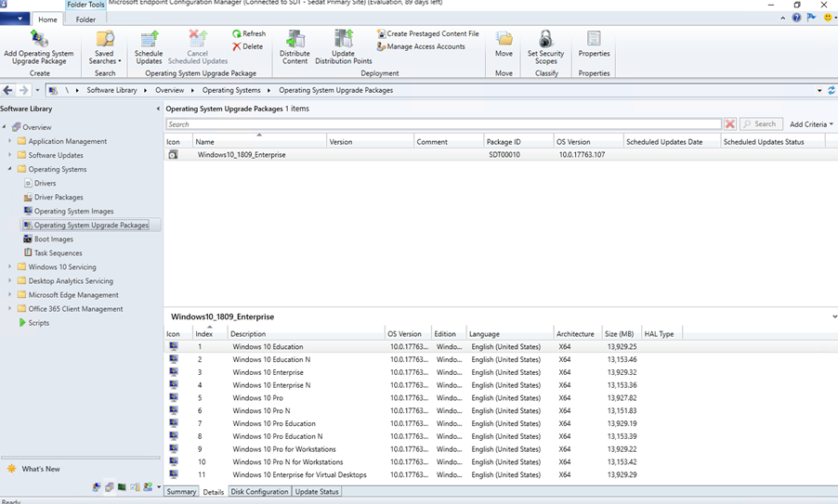Expand the Windows 10 Servicing folder

coord(9,266)
